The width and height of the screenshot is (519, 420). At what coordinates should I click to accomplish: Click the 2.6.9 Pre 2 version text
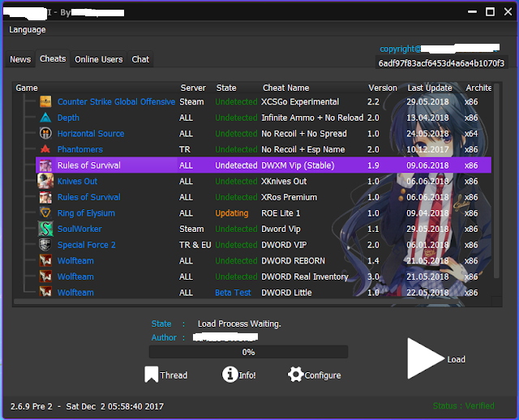32,406
